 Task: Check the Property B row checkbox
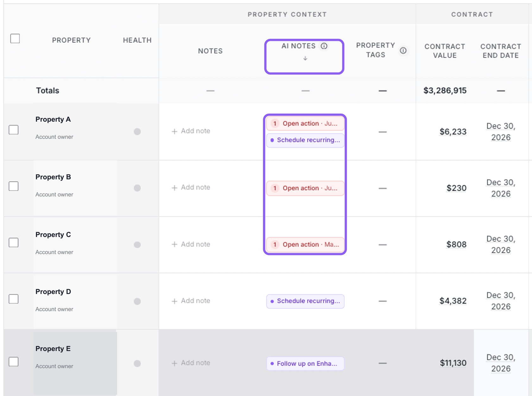coord(13,186)
